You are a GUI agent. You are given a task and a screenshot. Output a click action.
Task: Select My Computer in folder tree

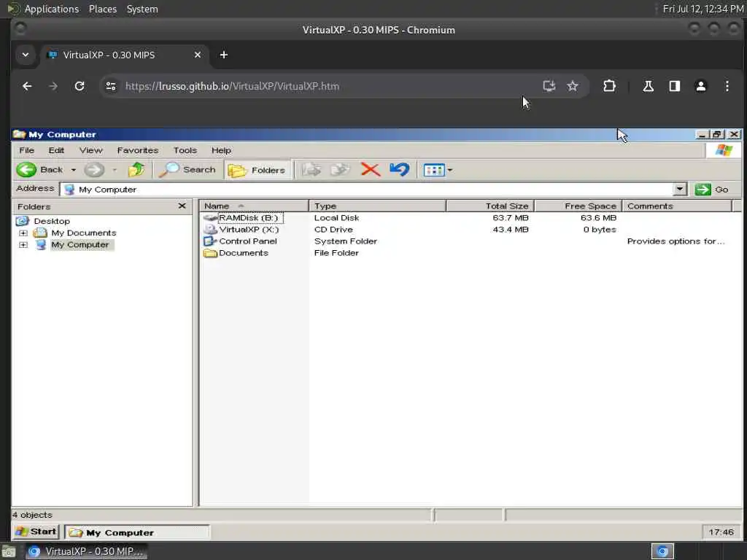click(x=80, y=245)
